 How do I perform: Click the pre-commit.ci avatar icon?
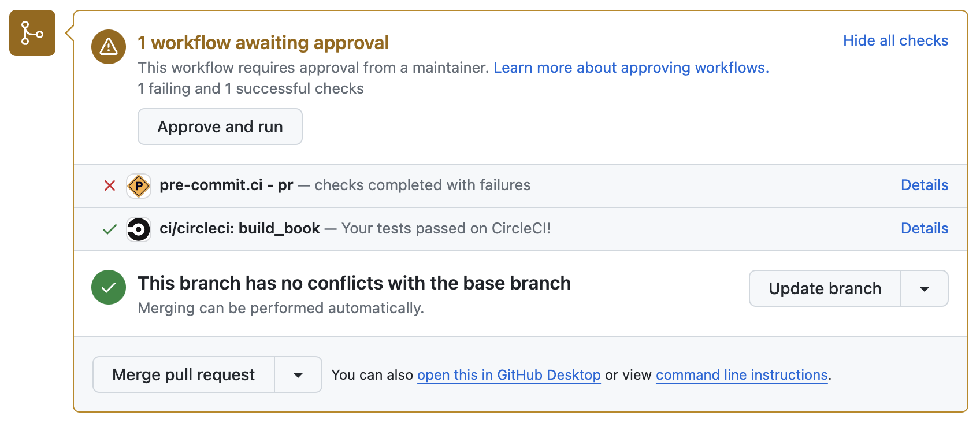tap(139, 186)
